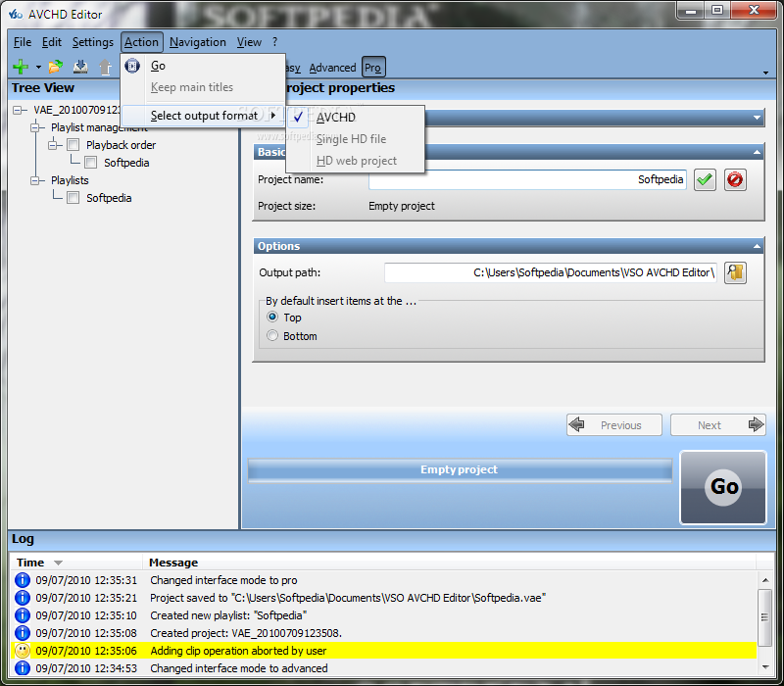Tick the Softpedia checkbox under Playback order
Image resolution: width=784 pixels, height=686 pixels.
click(90, 163)
